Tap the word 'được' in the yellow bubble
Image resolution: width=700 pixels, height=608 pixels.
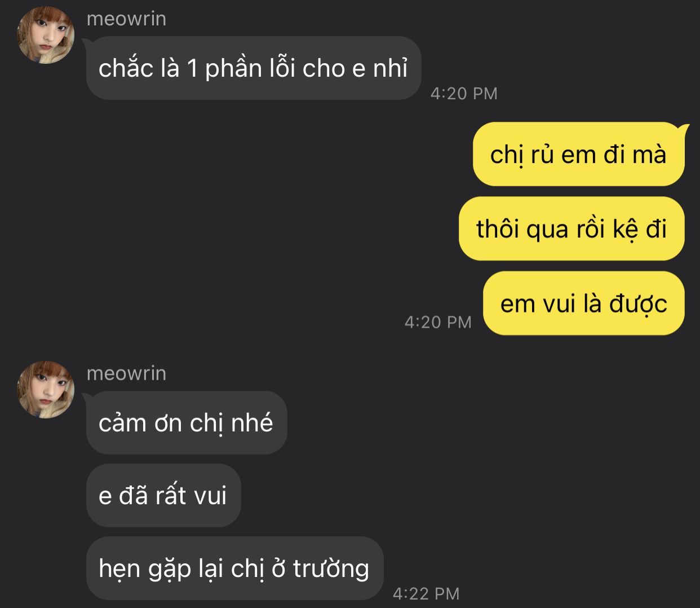pyautogui.click(x=638, y=305)
